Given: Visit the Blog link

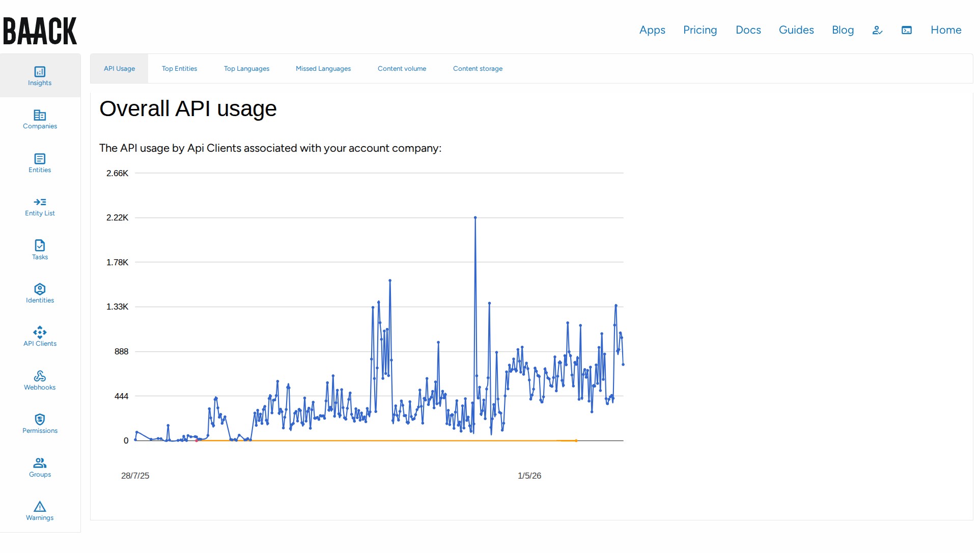Looking at the screenshot, I should click(x=843, y=30).
